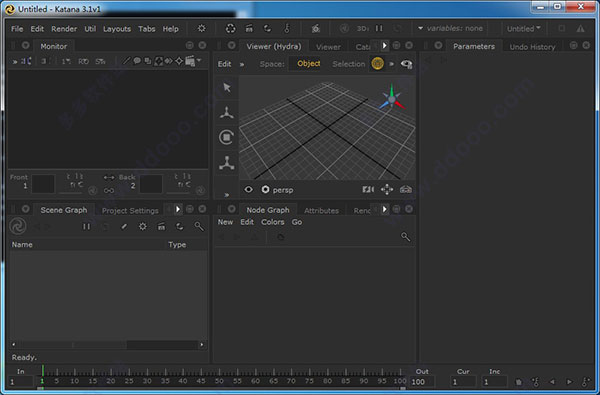600x395 pixels.
Task: Open the Render menu
Action: pyautogui.click(x=64, y=29)
